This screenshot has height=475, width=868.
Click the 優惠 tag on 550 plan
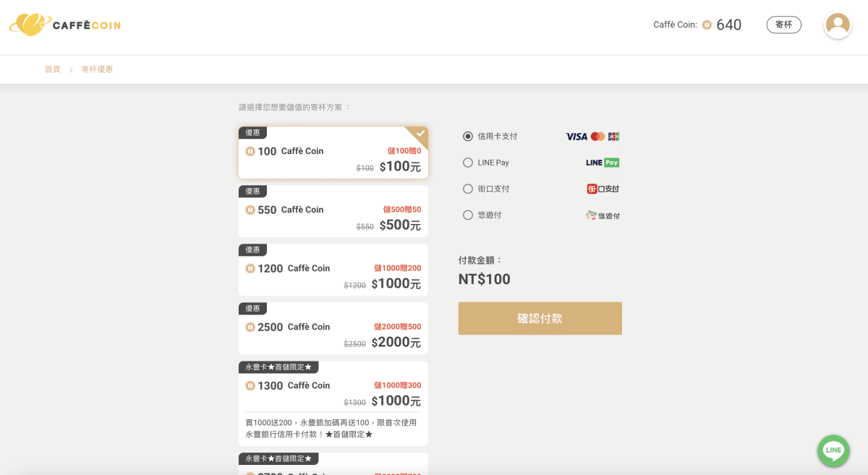(x=252, y=192)
